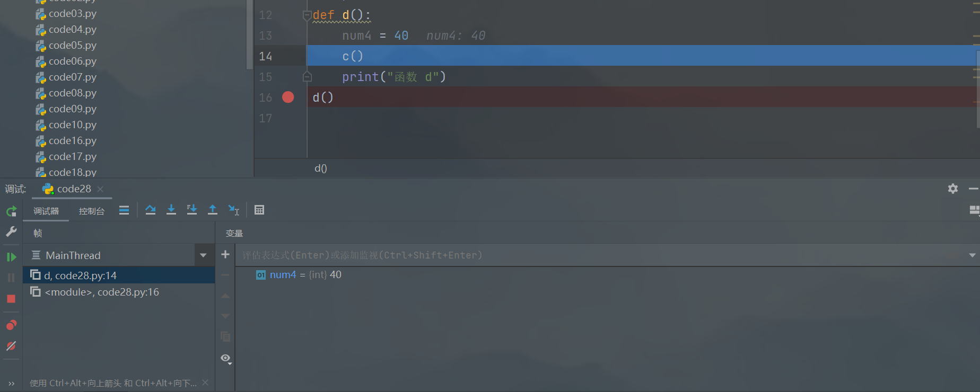Step over the current line
The width and height of the screenshot is (980, 392).
click(x=151, y=210)
